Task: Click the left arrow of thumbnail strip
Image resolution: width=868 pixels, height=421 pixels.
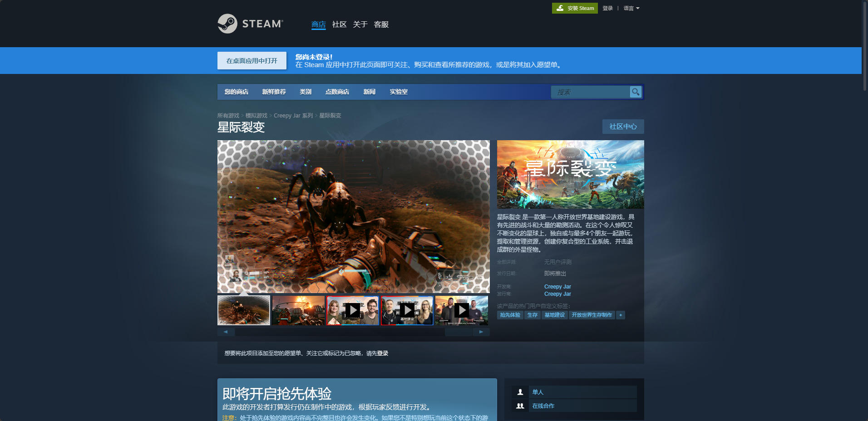Action: coord(226,332)
